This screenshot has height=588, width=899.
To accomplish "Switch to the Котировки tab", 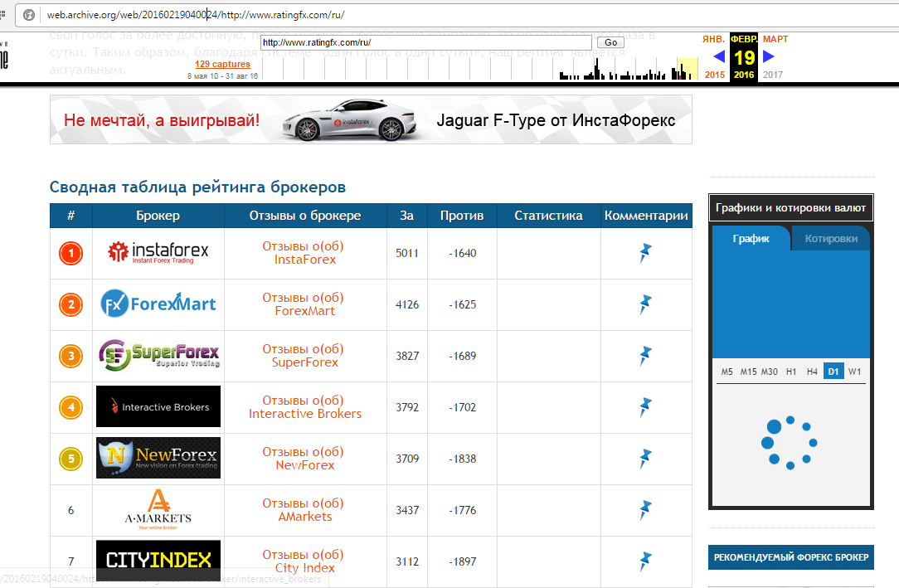I will (831, 238).
